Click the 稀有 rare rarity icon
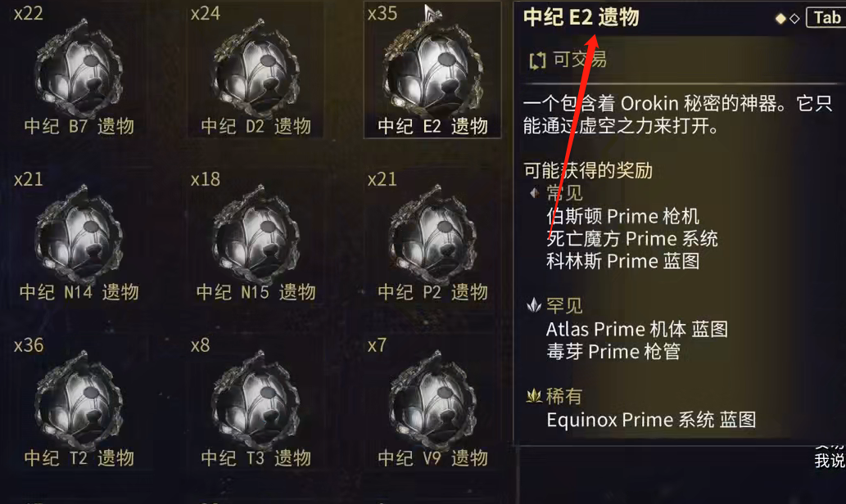Screen dimensions: 846x504 534,396
